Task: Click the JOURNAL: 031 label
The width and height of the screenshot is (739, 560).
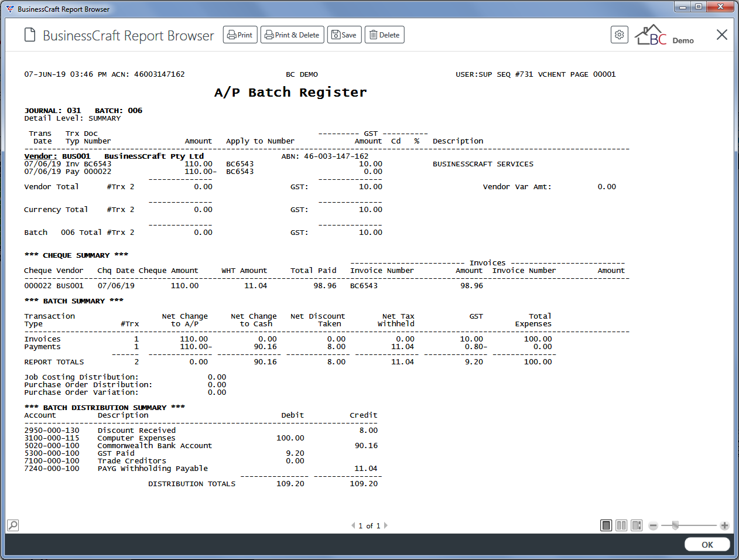Action: (53, 111)
